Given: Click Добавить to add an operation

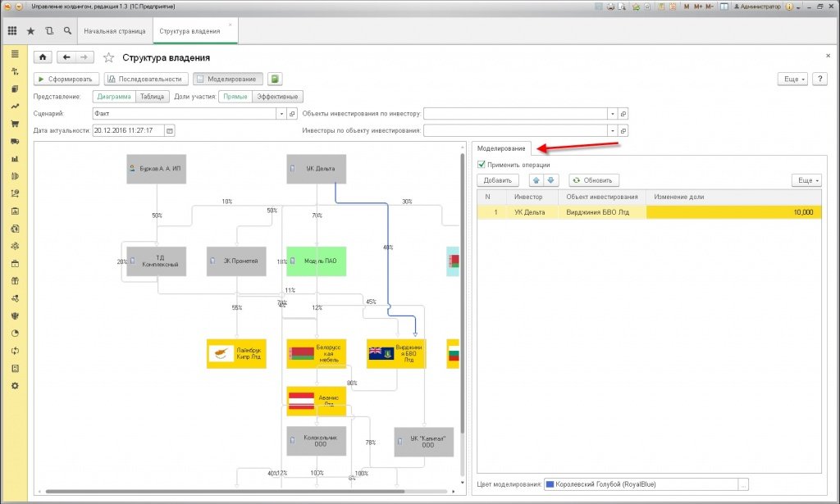Looking at the screenshot, I should click(498, 180).
